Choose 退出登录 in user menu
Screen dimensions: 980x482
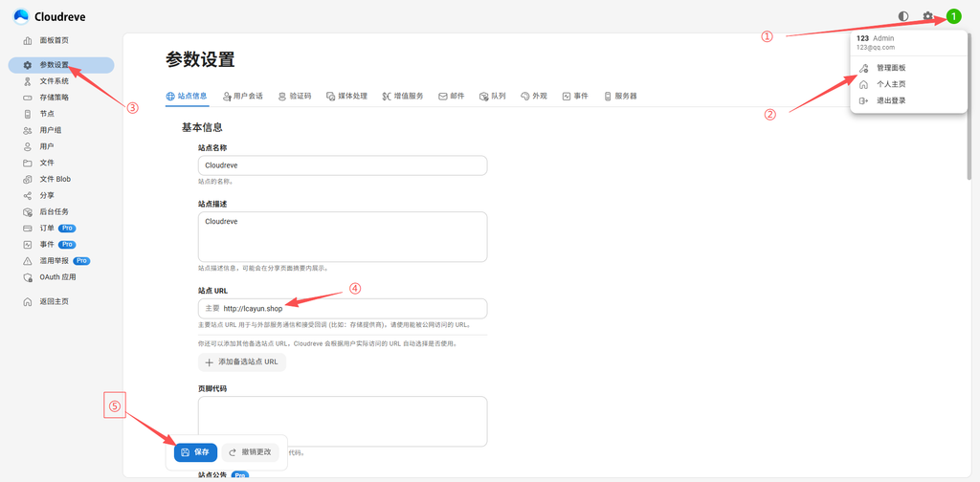coord(909,100)
